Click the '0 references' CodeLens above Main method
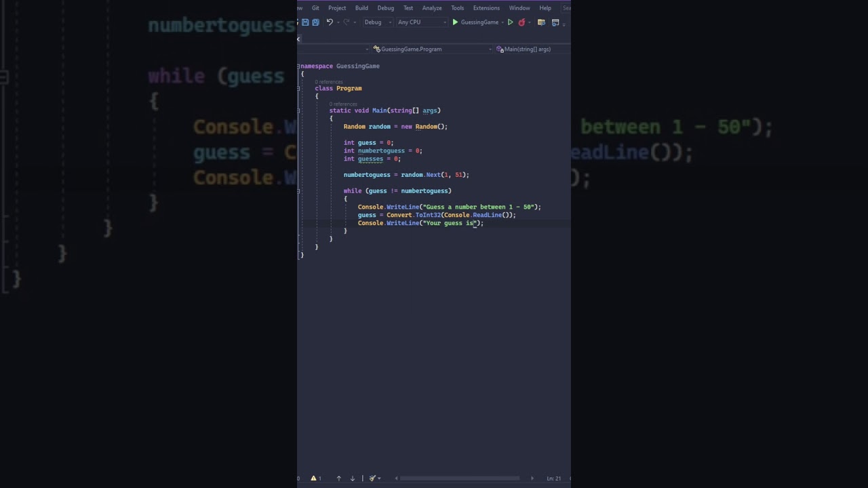 point(343,104)
